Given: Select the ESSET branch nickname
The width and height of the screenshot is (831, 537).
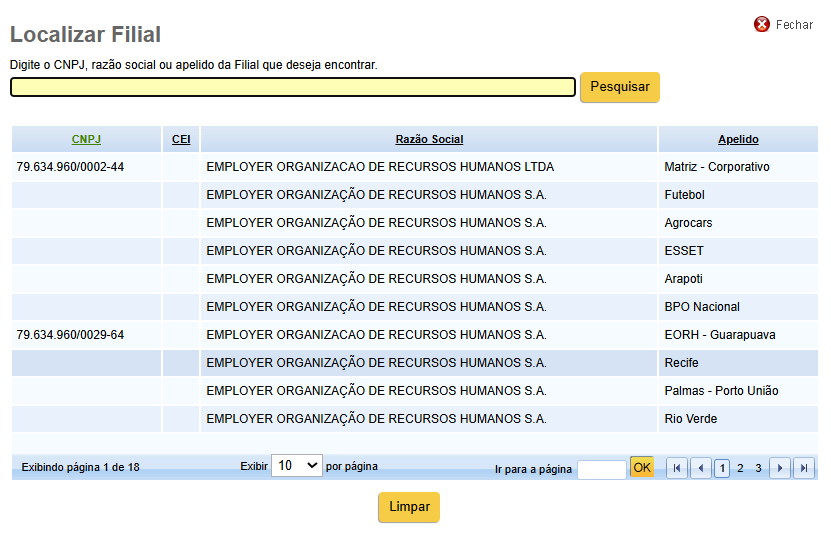Looking at the screenshot, I should click(684, 251).
